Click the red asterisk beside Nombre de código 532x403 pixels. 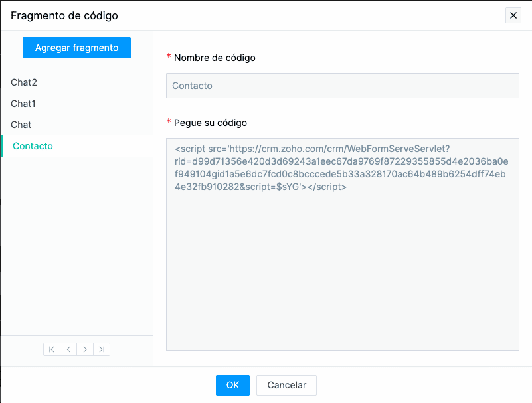tap(169, 56)
